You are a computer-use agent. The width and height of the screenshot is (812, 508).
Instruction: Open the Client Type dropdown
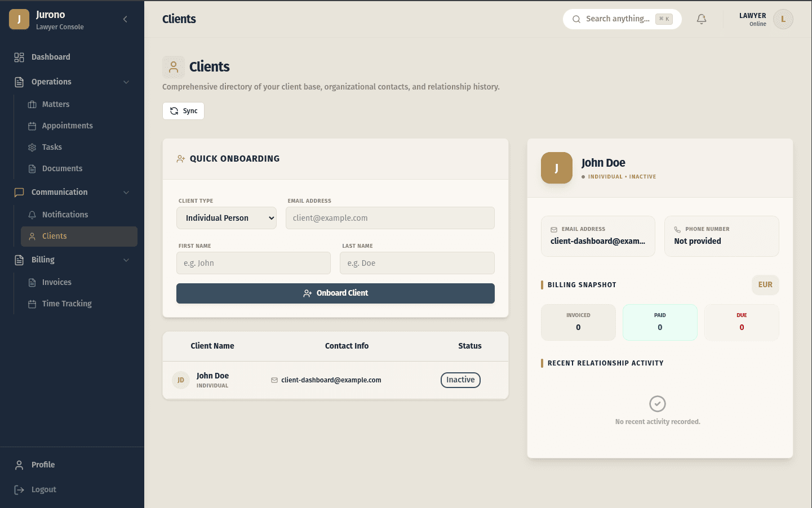click(227, 218)
